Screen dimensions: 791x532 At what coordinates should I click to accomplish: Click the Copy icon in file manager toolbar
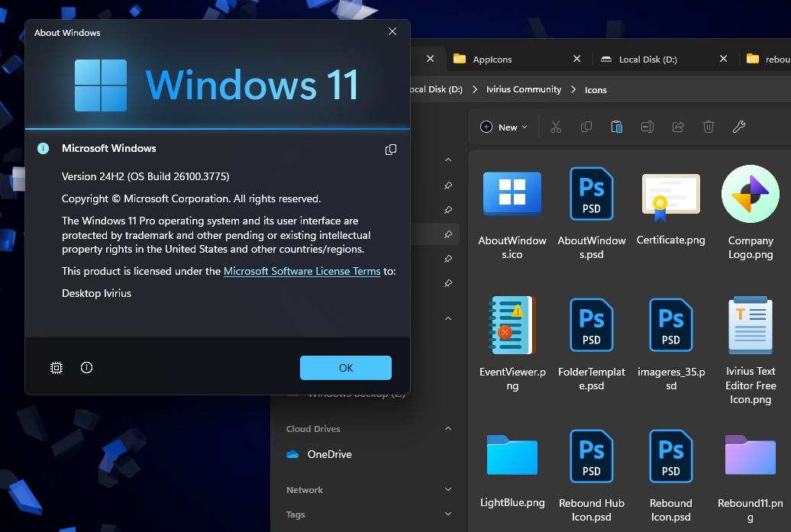[586, 127]
